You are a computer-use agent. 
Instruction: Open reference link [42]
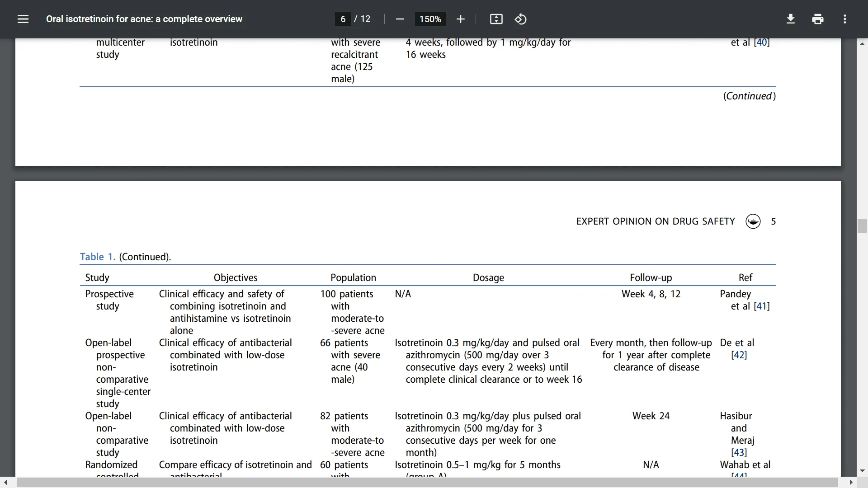(x=739, y=355)
